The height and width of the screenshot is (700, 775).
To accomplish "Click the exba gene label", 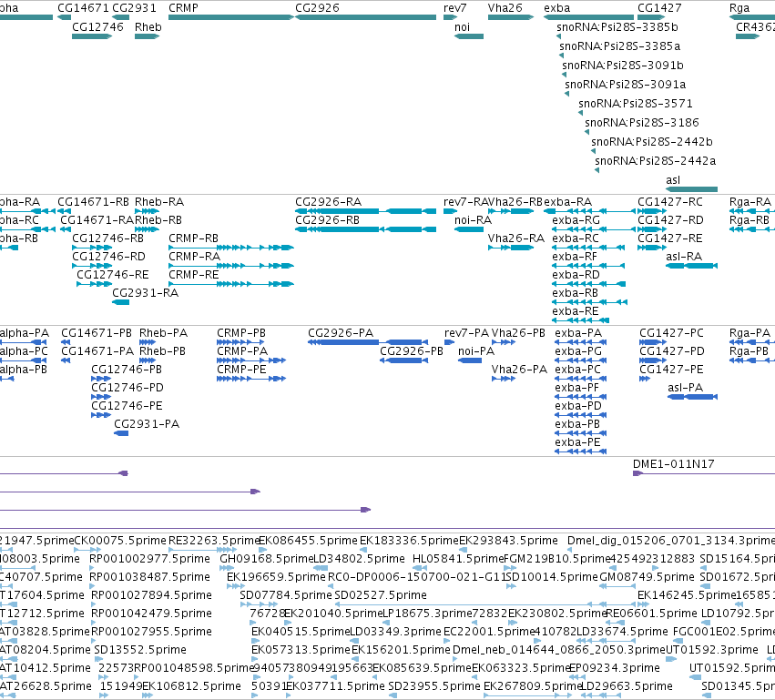I will (557, 8).
